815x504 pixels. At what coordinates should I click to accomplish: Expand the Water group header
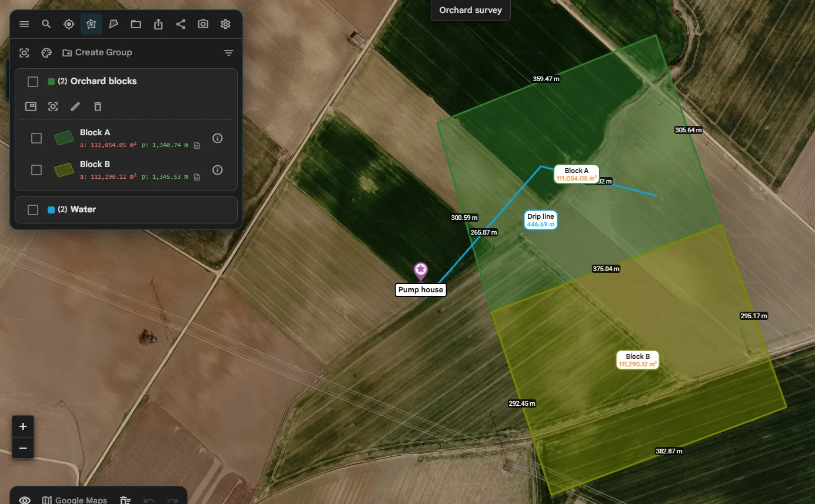pos(126,210)
